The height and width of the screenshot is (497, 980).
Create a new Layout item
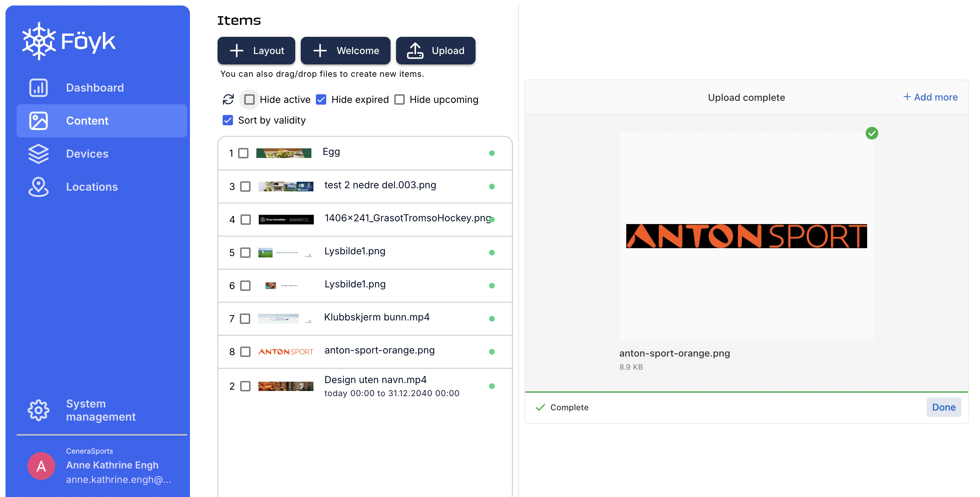256,51
